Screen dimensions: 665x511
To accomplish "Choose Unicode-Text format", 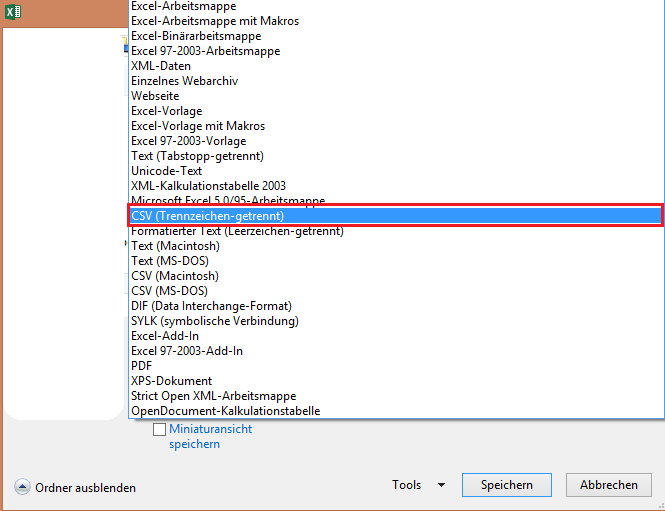I will click(x=396, y=171).
